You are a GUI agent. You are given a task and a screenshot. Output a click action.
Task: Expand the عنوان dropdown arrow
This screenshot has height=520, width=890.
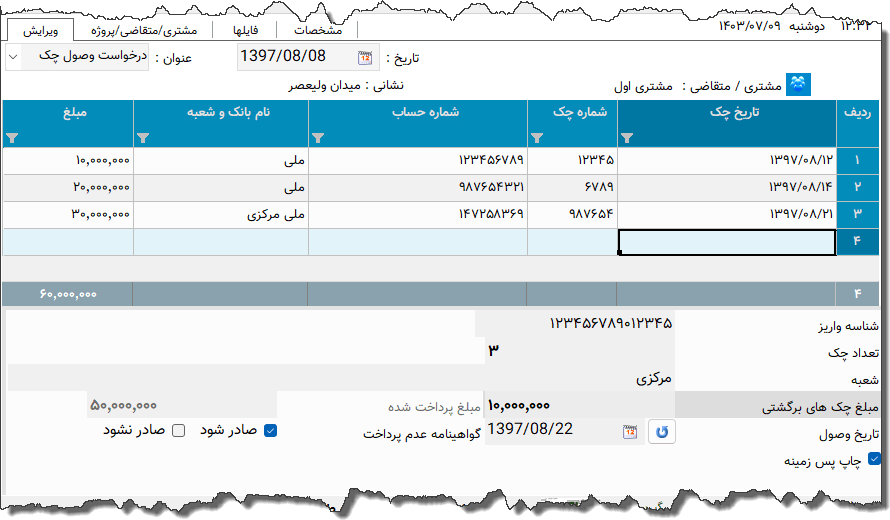13,57
